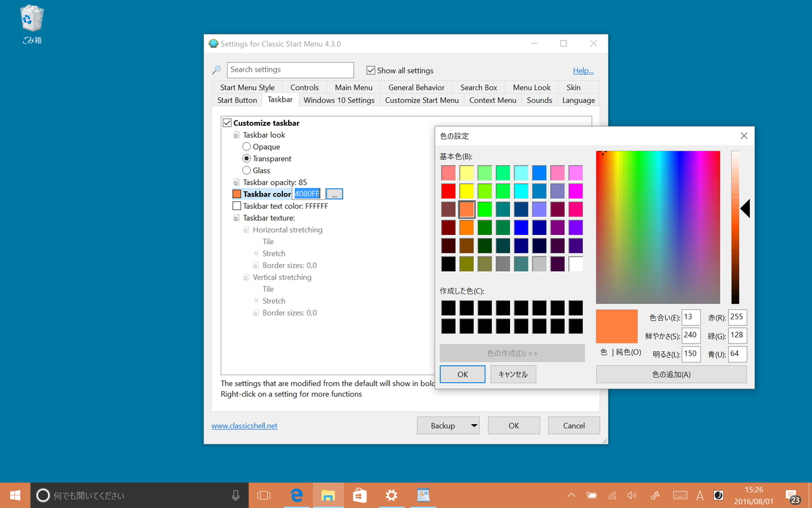The height and width of the screenshot is (508, 812).
Task: Activate the Cortana microphone icon
Action: click(236, 495)
